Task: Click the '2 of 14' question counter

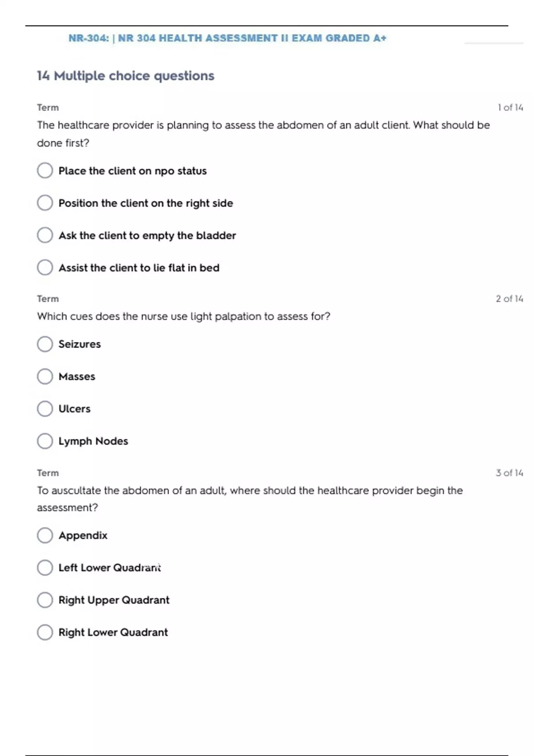Action: click(509, 299)
